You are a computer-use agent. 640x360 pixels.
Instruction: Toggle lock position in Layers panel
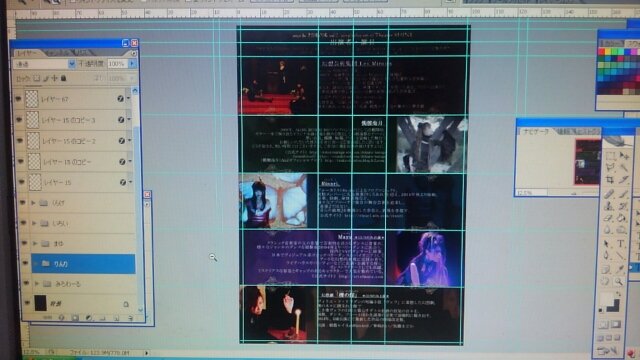55,78
